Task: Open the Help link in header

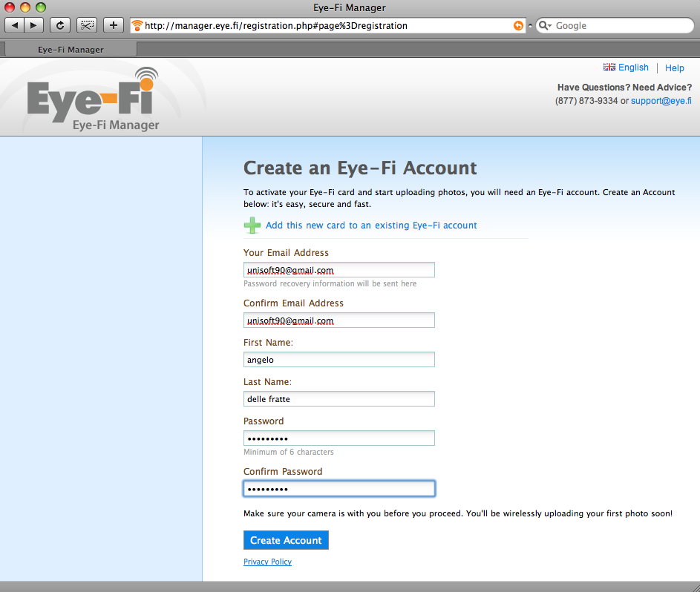Action: click(x=674, y=68)
